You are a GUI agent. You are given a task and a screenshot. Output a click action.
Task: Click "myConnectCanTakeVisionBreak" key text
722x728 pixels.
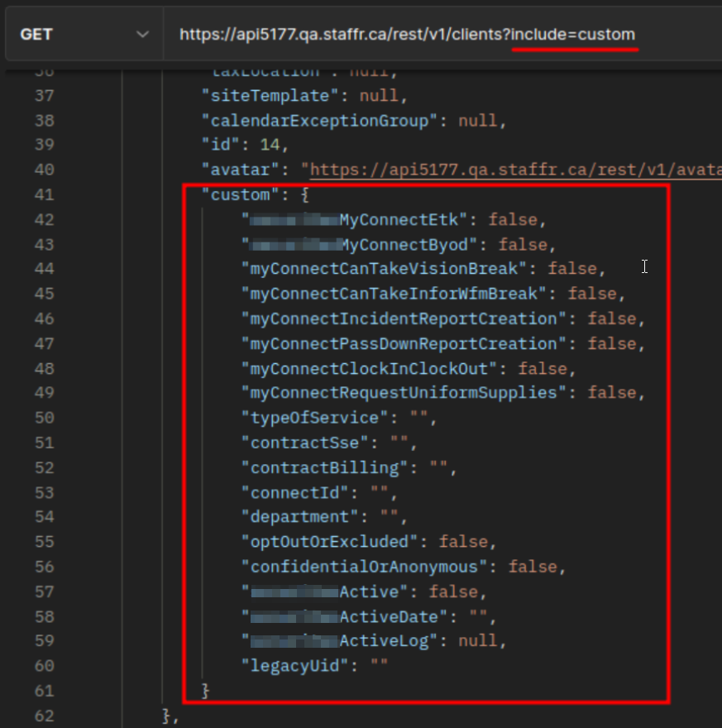384,269
